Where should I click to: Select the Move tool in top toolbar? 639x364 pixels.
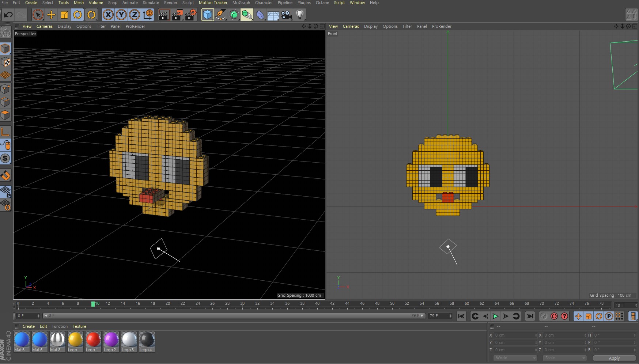click(x=51, y=15)
